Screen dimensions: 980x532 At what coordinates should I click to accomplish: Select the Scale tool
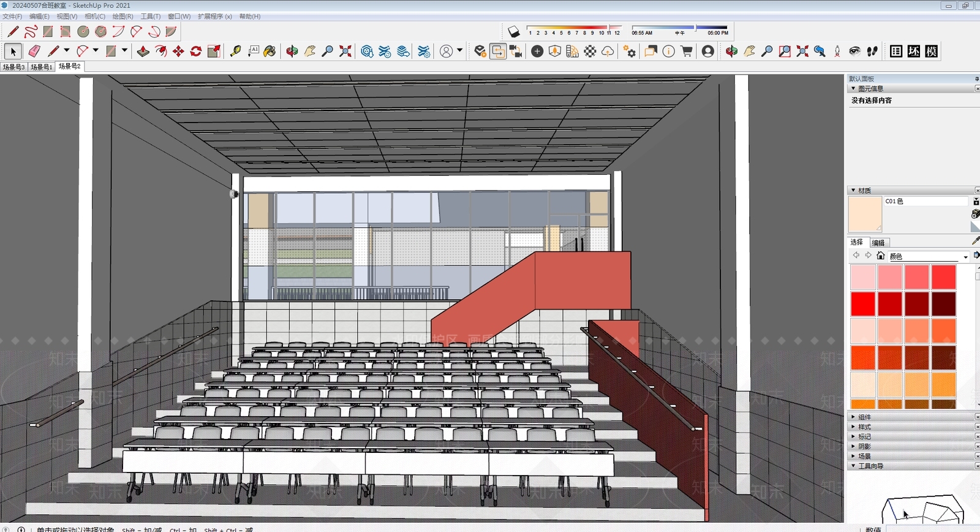(214, 51)
